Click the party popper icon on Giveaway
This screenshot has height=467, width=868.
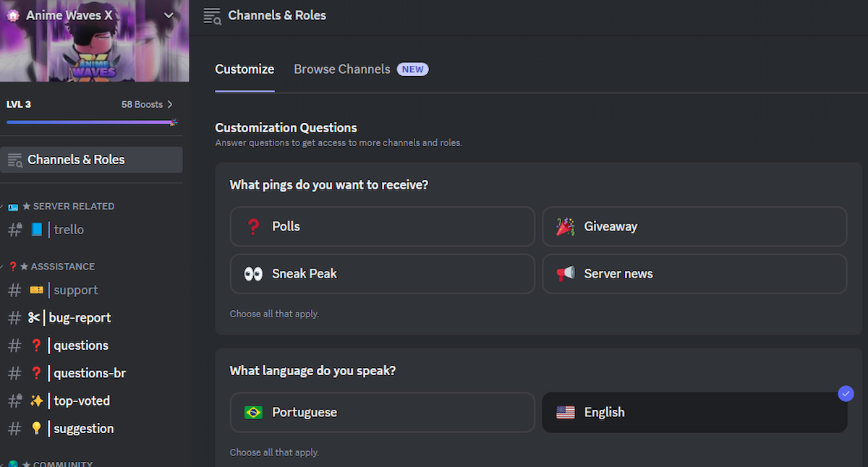566,226
